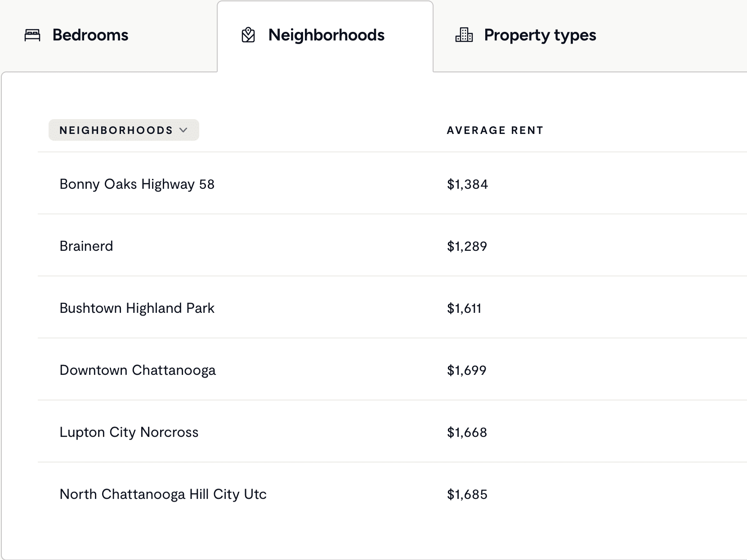Click the map pin Neighborhoods icon
The image size is (747, 560).
tap(248, 35)
